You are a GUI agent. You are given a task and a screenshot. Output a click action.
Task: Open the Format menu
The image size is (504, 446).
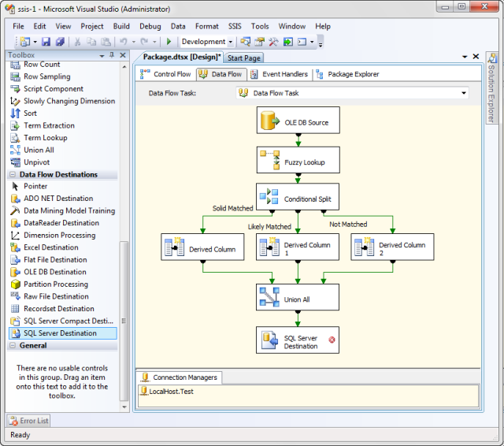pyautogui.click(x=206, y=26)
